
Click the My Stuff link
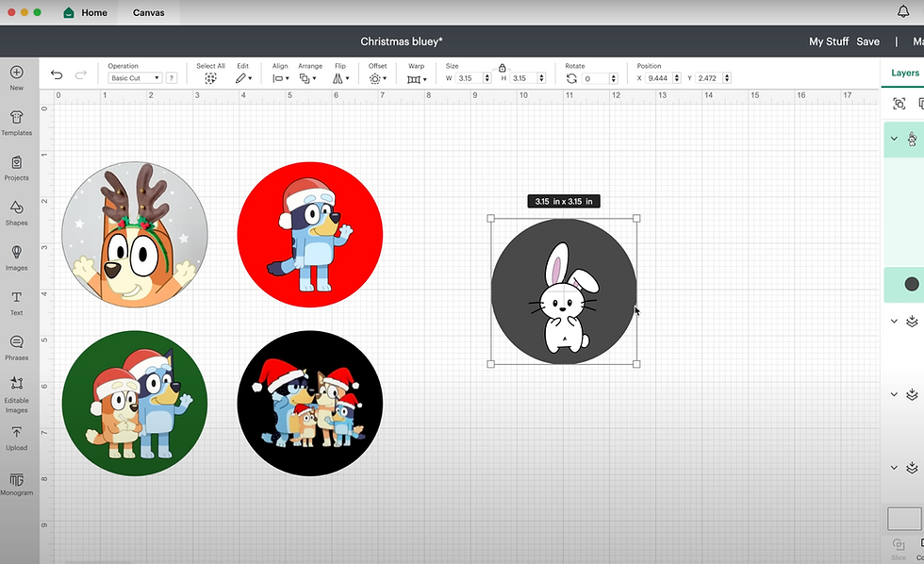(x=829, y=41)
